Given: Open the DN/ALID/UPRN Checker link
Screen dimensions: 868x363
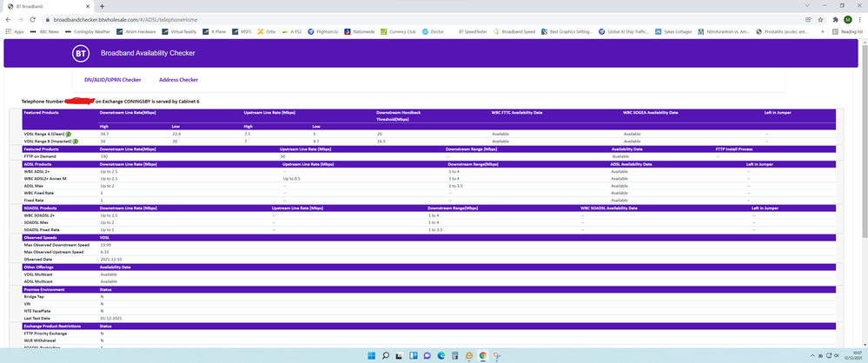Looking at the screenshot, I should [x=112, y=80].
